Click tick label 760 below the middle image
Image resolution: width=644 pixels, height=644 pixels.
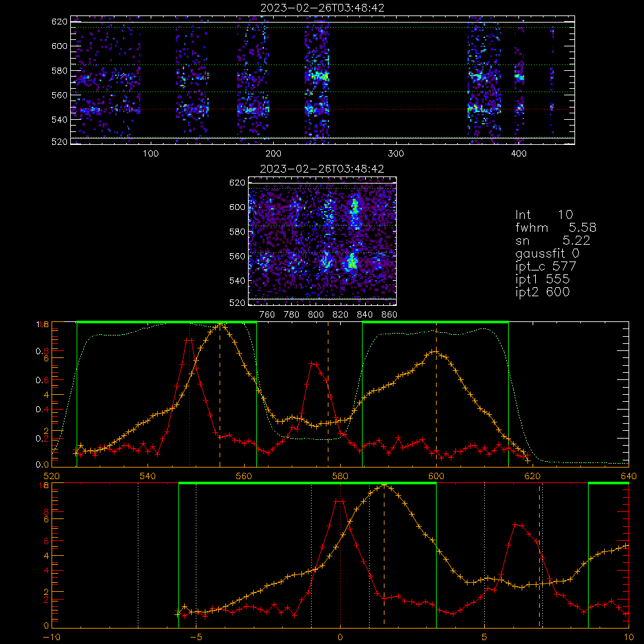click(x=267, y=315)
